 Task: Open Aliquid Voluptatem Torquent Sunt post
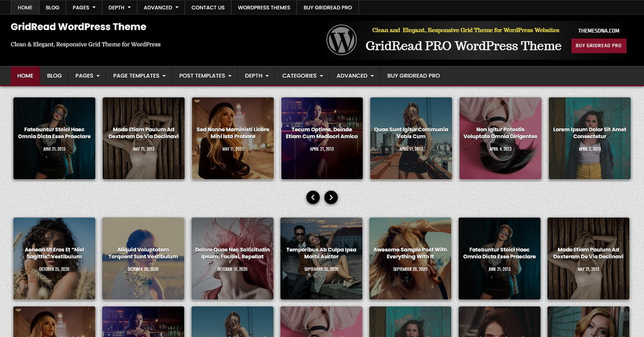tap(143, 253)
